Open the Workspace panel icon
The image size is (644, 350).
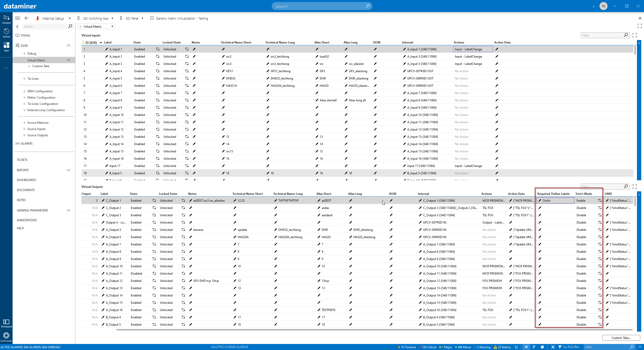click(6, 323)
